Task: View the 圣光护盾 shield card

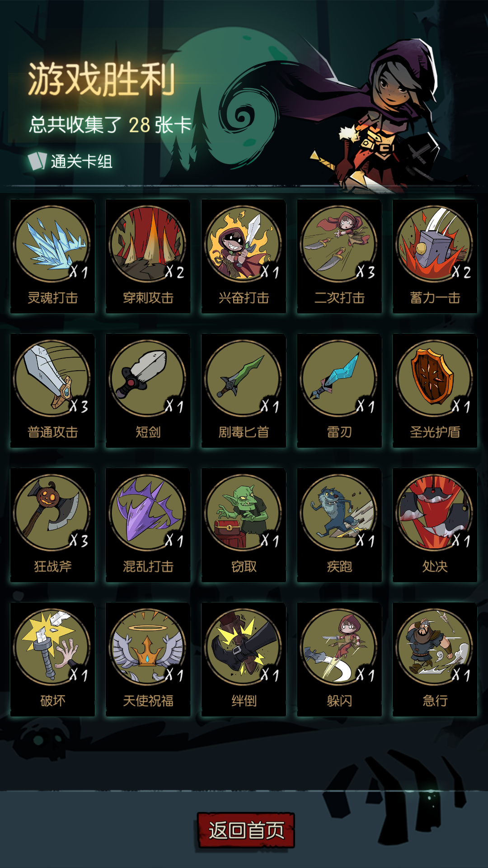Action: (x=435, y=391)
